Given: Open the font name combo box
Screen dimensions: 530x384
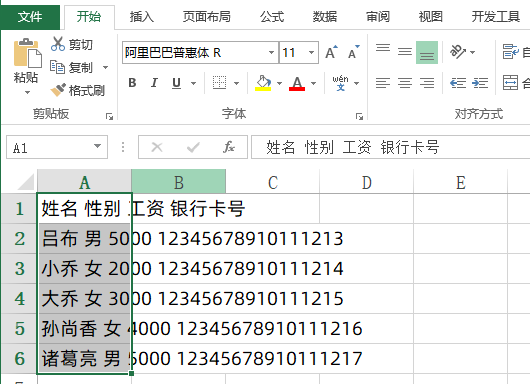Looking at the screenshot, I should tap(200, 52).
